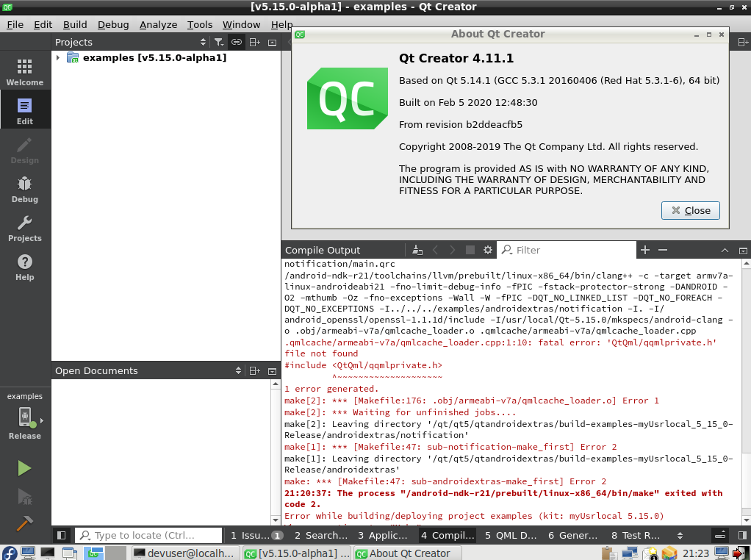
Task: Start debugging with the Run-with-bug button
Action: coord(24,496)
